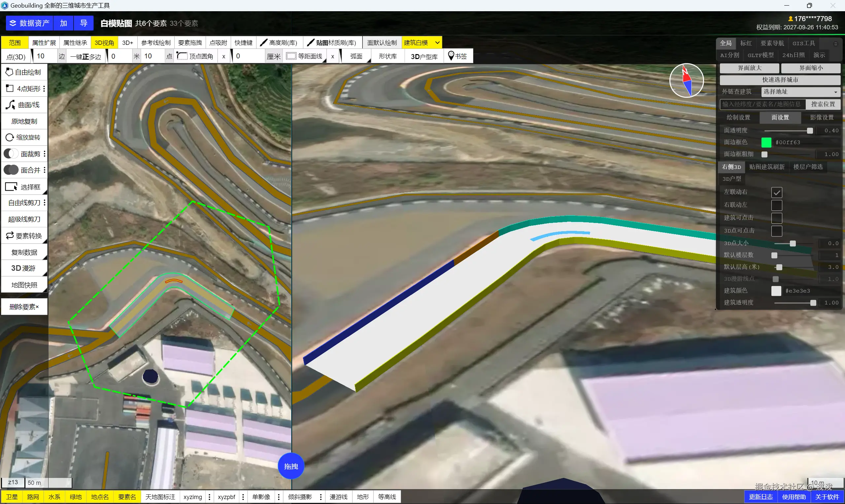
Task: Select the 缩放旋转 scale-rotate tool
Action: pos(24,138)
